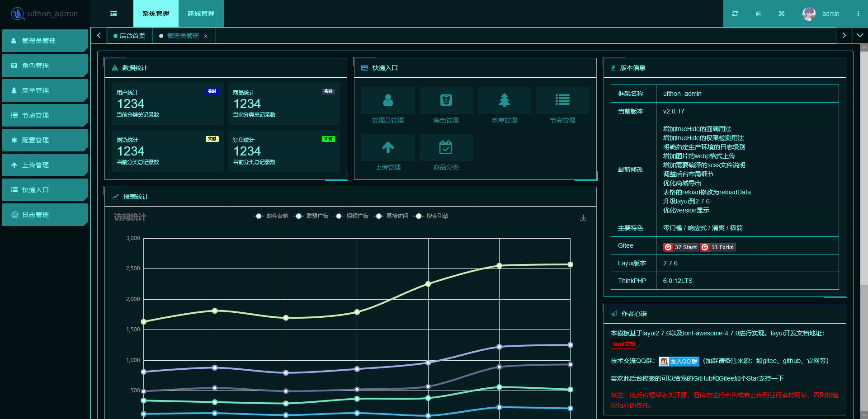The height and width of the screenshot is (419, 868).
Task: Open the vertical three-dot more menu
Action: pos(858,14)
